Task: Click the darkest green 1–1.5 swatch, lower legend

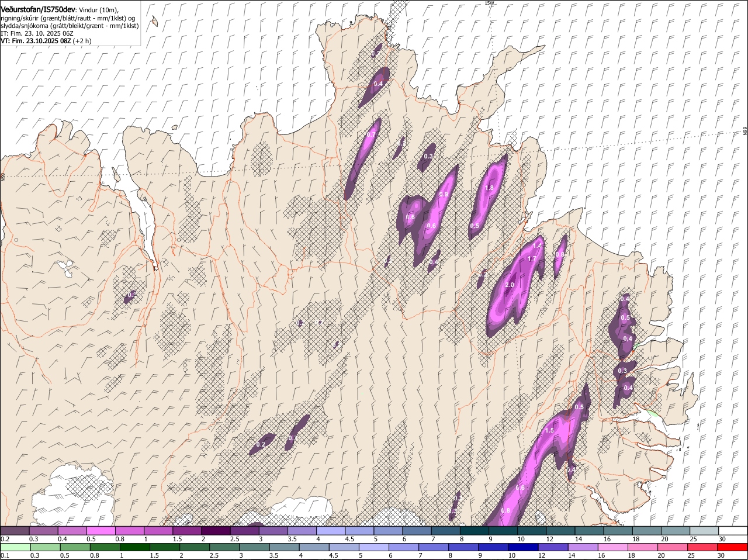Action: tap(134, 548)
